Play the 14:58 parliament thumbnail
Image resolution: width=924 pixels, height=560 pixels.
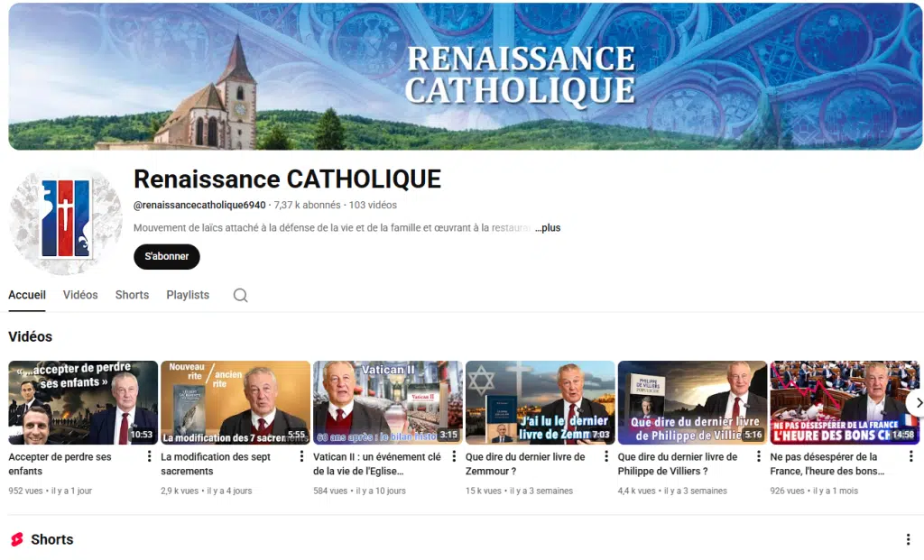pyautogui.click(x=845, y=403)
